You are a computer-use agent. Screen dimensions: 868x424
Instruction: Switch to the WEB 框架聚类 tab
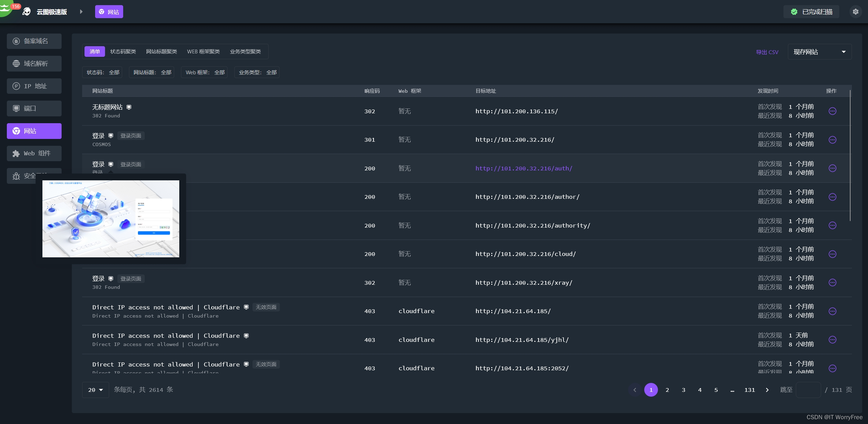point(203,52)
